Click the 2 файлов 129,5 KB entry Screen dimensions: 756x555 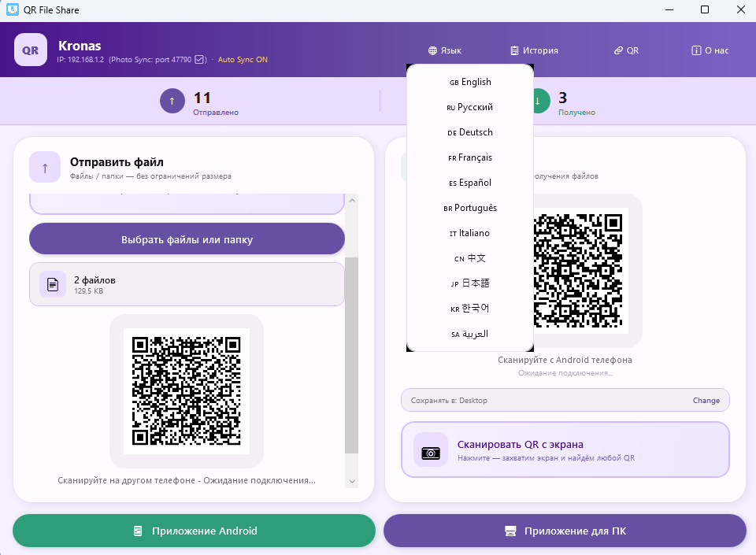pyautogui.click(x=187, y=284)
